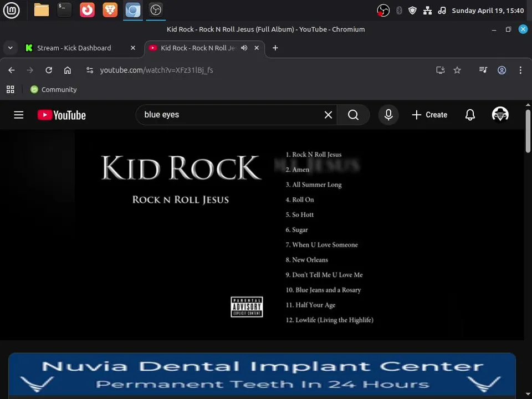Screen dimensions: 532x399
Task: Expand the tab search dropdown arrow
Action: (11, 48)
